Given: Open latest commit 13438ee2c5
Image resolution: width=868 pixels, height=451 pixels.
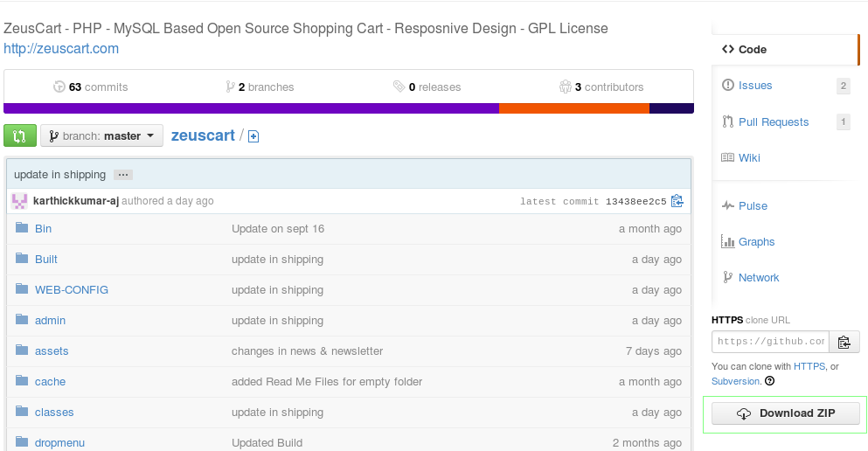Looking at the screenshot, I should pos(635,201).
